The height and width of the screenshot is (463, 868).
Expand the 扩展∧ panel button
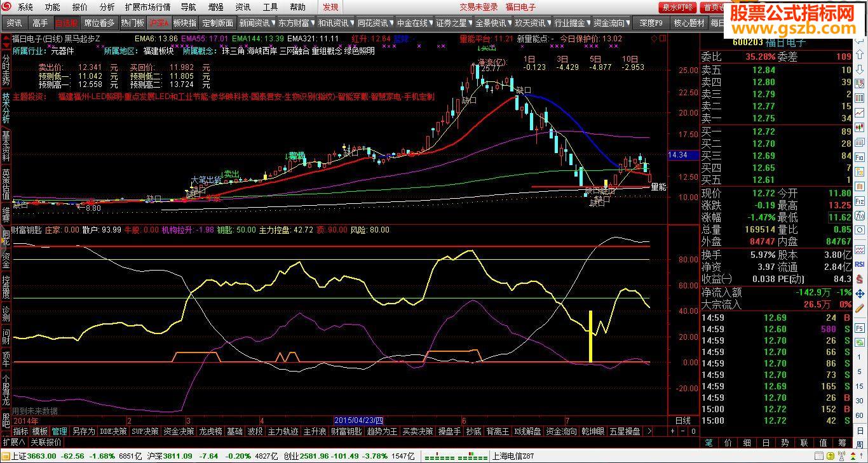pos(14,442)
